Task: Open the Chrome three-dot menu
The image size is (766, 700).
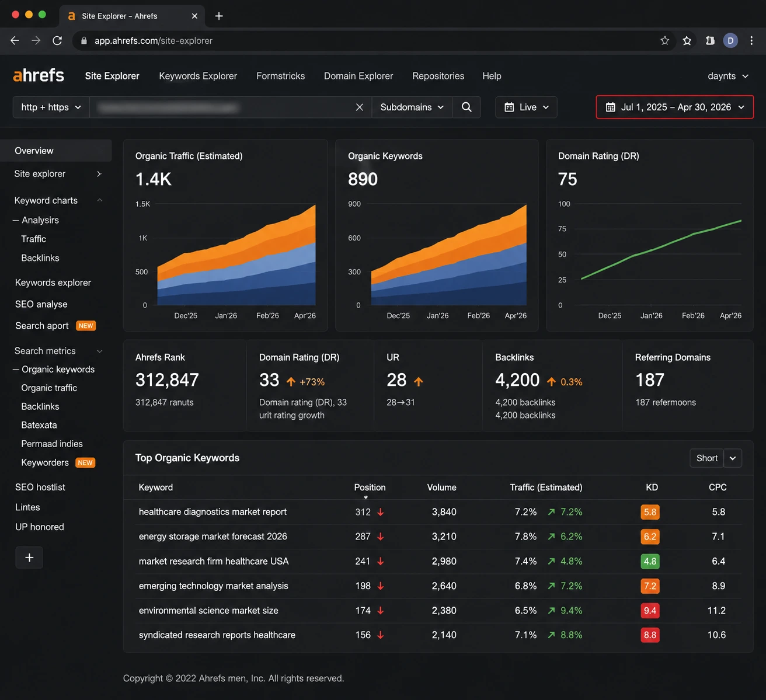Action: pyautogui.click(x=751, y=40)
